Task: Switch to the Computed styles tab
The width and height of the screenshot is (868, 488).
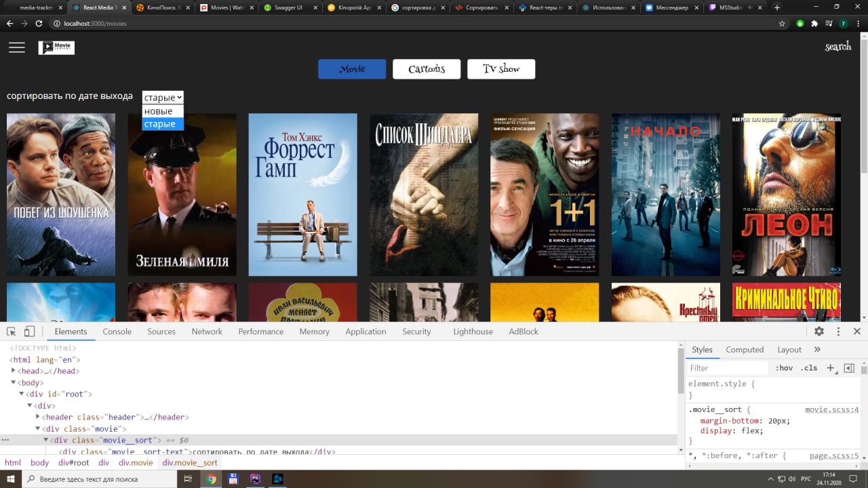Action: [x=745, y=350]
